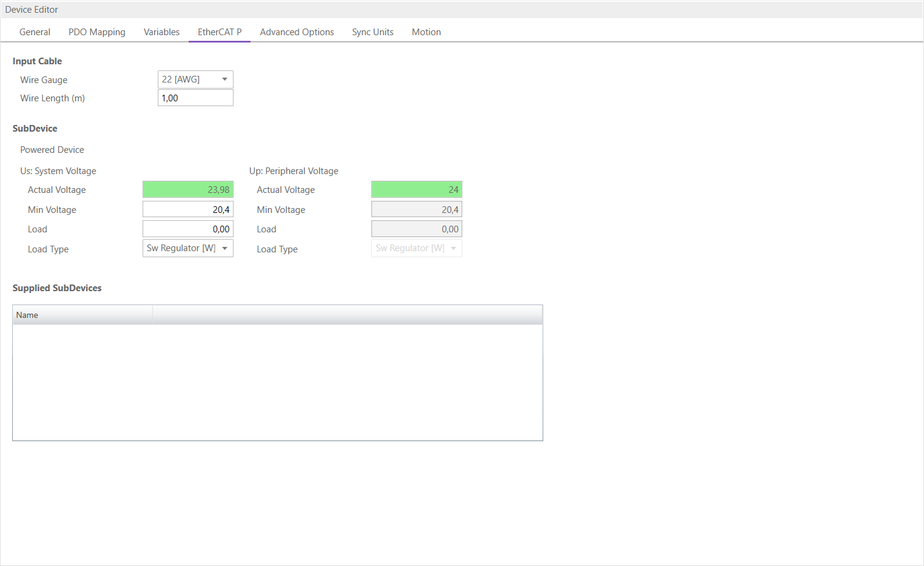Screen dimensions: 924x566
Task: Edit the System Voltage Min Voltage field
Action: click(187, 210)
